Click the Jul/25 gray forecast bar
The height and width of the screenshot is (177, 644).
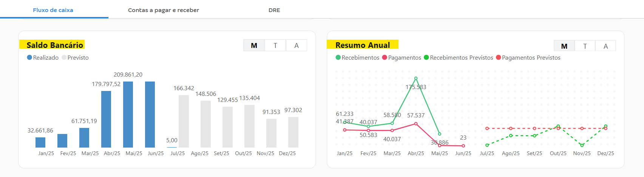click(184, 121)
